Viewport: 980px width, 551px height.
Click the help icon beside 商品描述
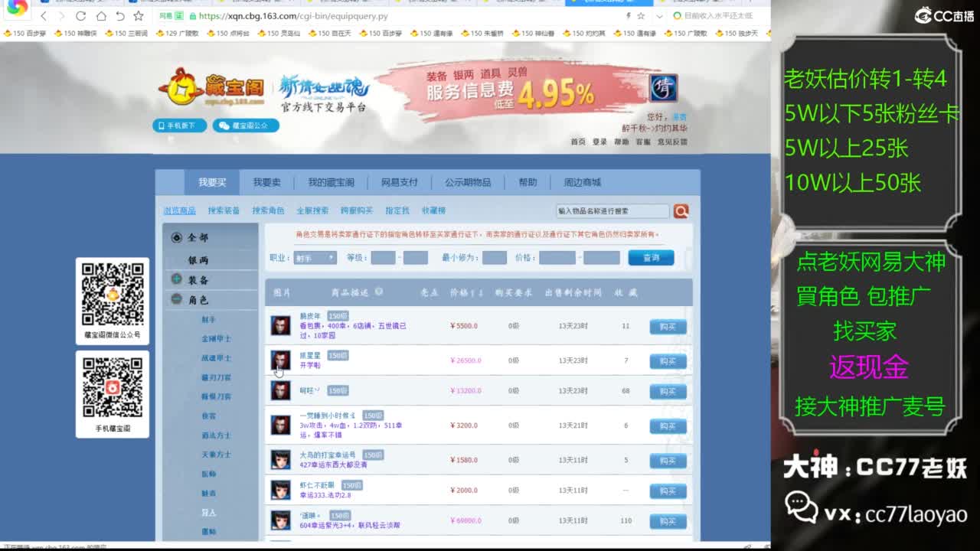[379, 292]
